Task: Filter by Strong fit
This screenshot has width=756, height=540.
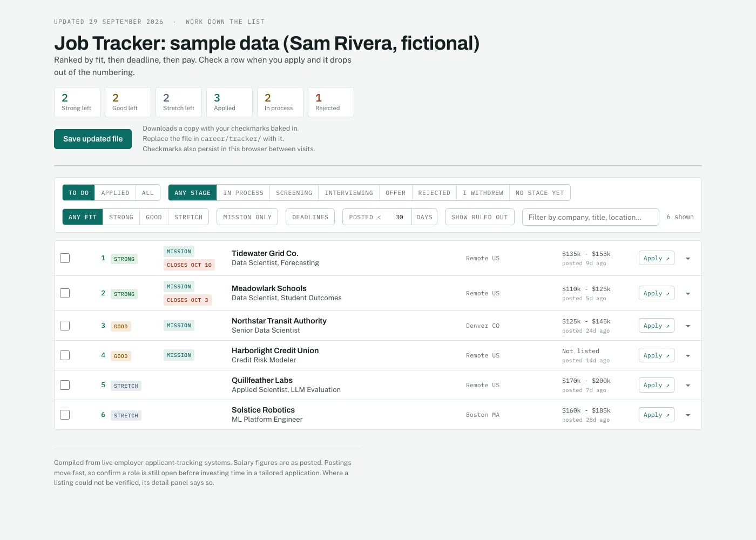Action: coord(121,217)
